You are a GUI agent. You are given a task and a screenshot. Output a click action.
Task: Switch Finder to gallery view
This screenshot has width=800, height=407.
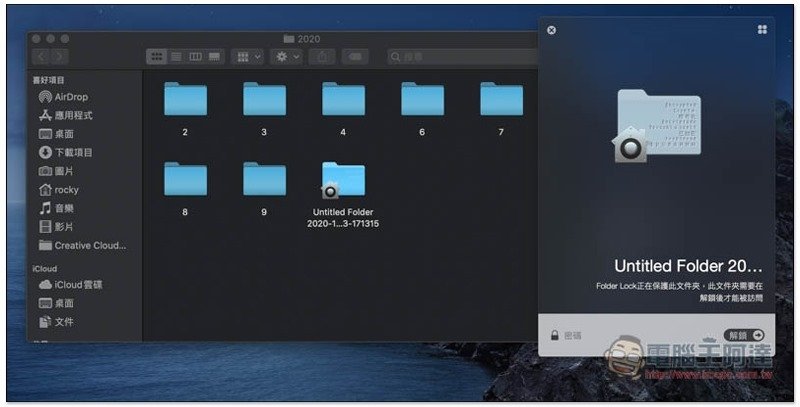(x=214, y=57)
